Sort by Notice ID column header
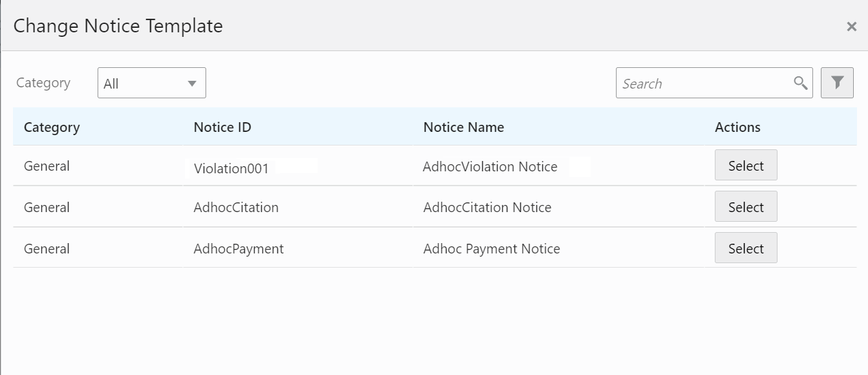 222,127
